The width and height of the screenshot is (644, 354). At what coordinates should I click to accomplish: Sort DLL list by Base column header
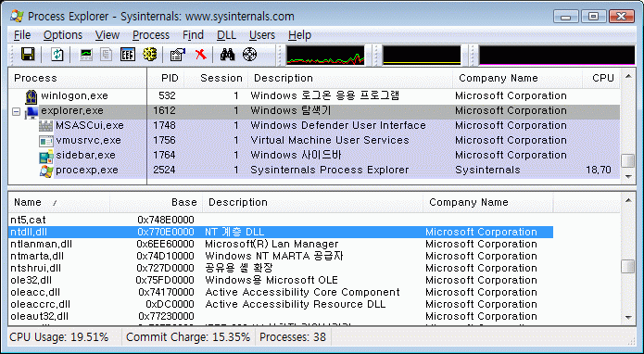[156, 202]
